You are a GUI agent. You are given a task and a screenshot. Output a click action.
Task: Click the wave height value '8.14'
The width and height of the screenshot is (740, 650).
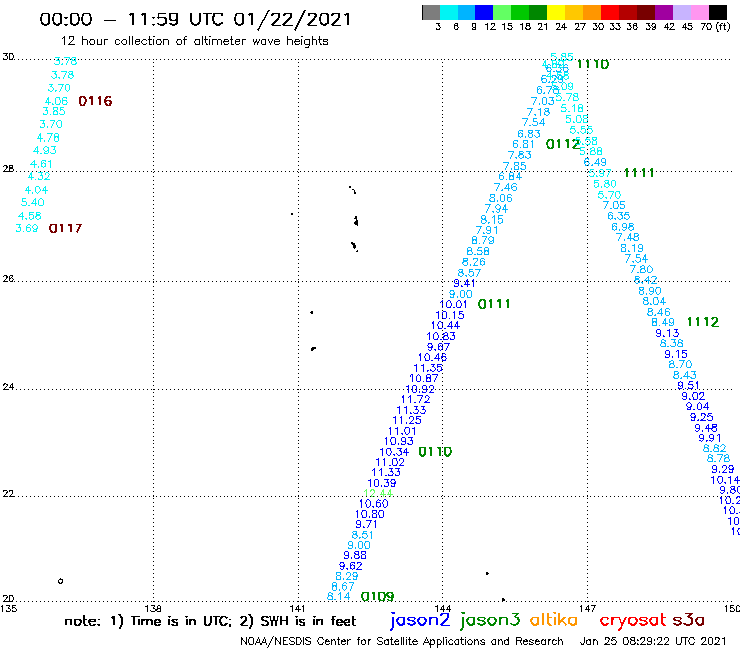[x=339, y=597]
